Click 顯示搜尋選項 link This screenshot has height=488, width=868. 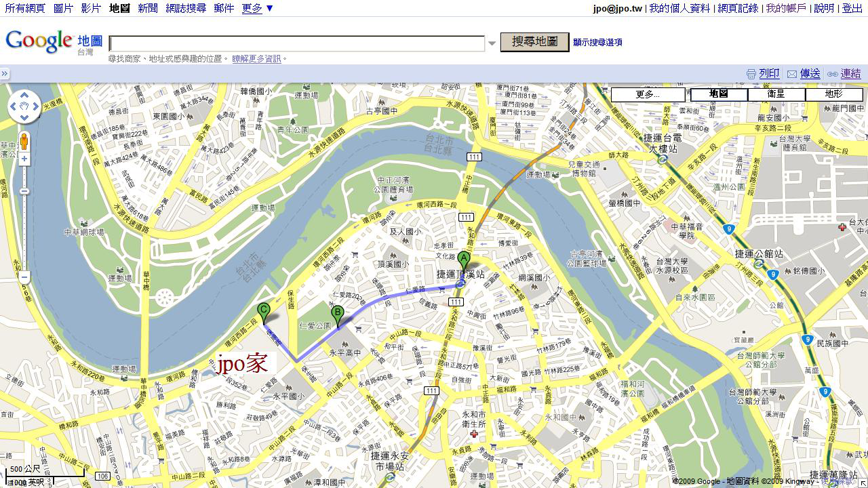pos(597,42)
